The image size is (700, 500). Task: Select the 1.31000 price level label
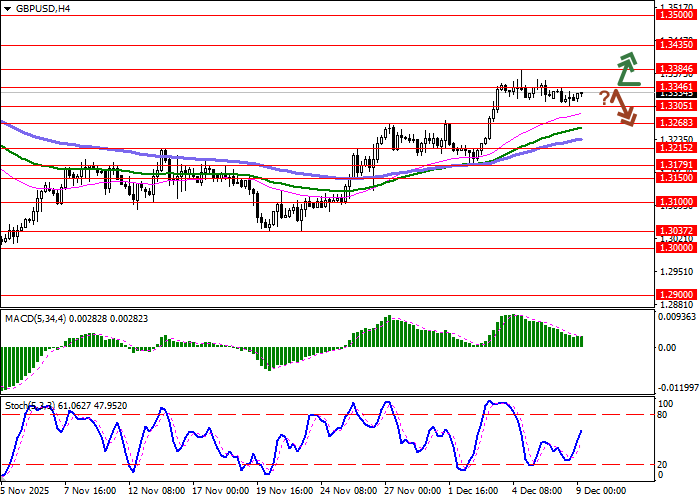676,202
